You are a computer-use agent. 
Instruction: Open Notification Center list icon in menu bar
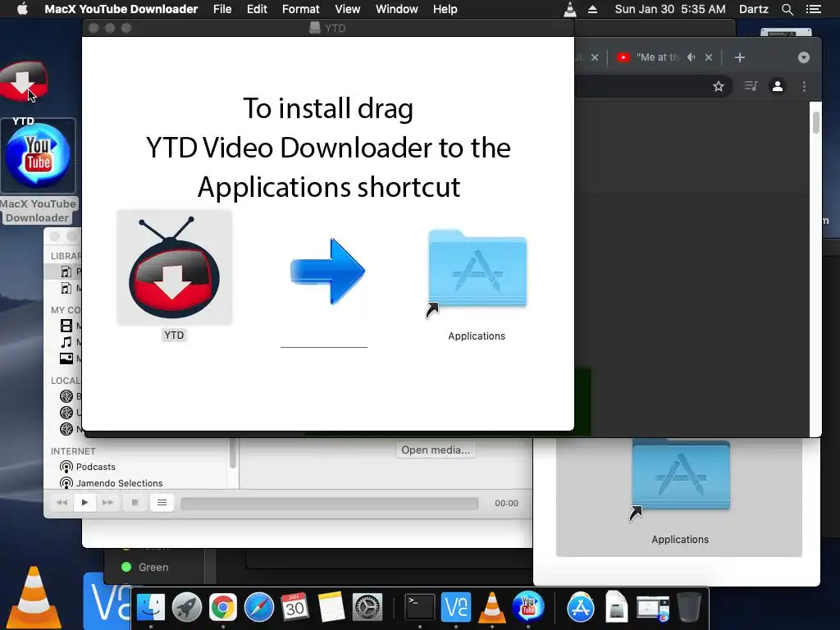[813, 9]
